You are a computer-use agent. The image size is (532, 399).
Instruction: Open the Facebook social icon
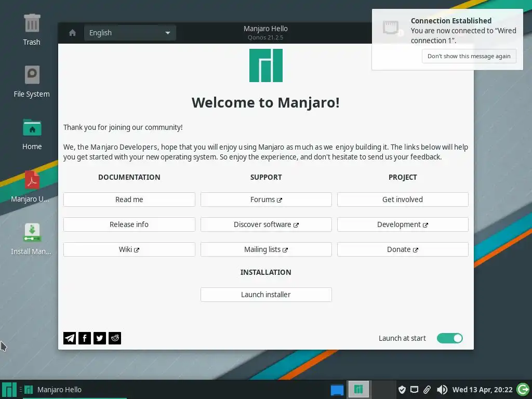pos(85,338)
